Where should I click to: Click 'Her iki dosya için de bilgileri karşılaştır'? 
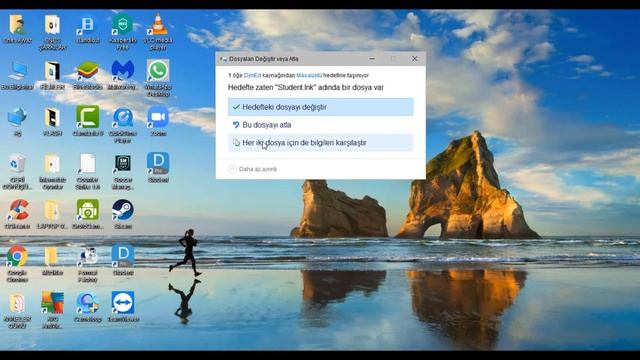pos(320,143)
